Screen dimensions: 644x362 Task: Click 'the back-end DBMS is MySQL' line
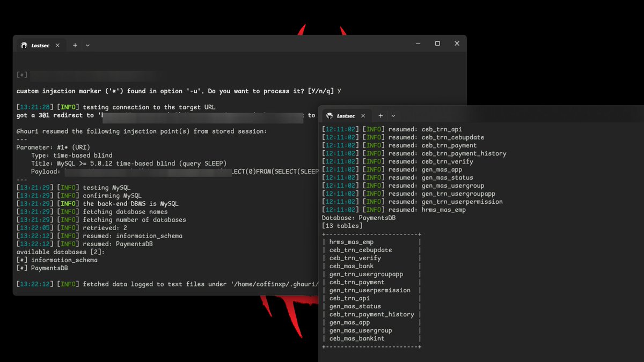point(98,204)
